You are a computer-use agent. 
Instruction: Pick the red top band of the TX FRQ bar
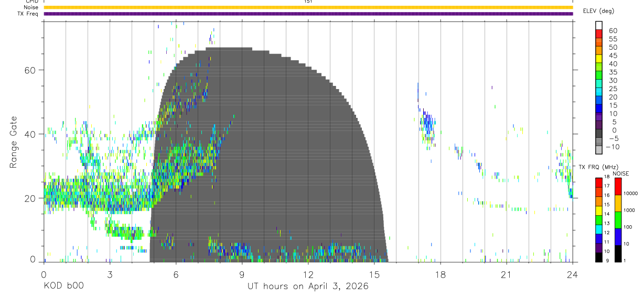599,182
